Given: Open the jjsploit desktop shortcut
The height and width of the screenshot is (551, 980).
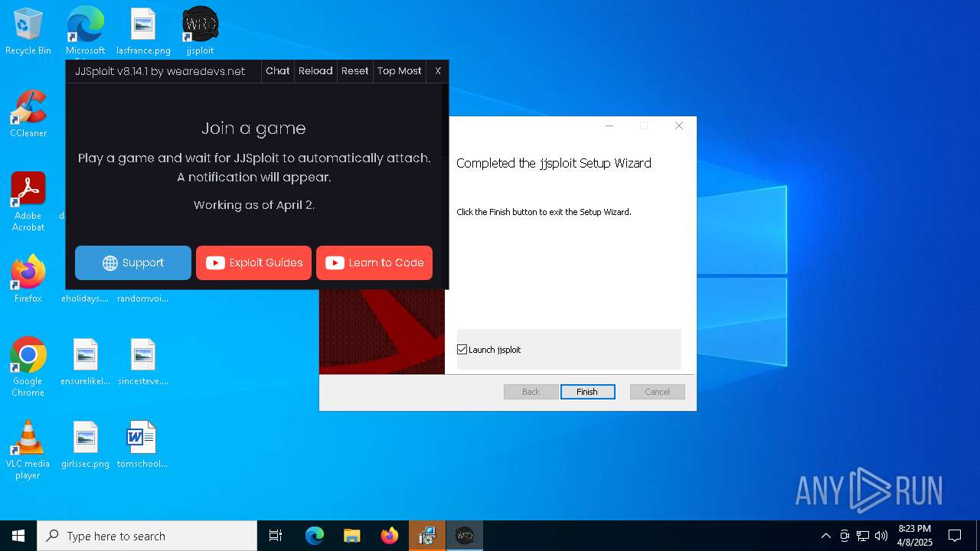Looking at the screenshot, I should [200, 32].
